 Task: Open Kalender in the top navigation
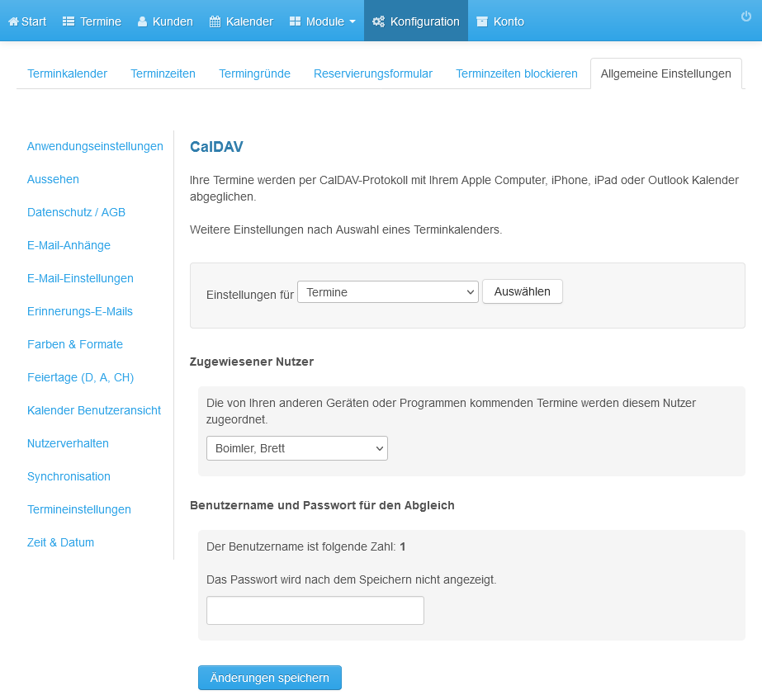click(242, 21)
